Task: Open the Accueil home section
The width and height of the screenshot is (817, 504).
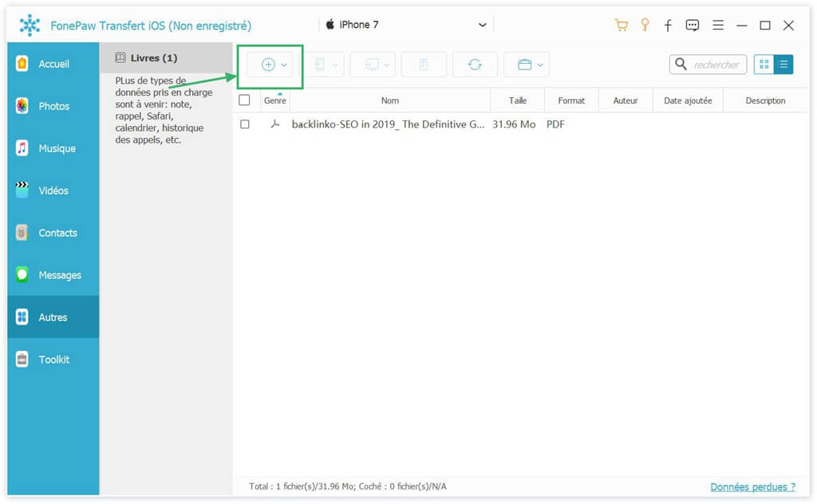Action: tap(53, 64)
